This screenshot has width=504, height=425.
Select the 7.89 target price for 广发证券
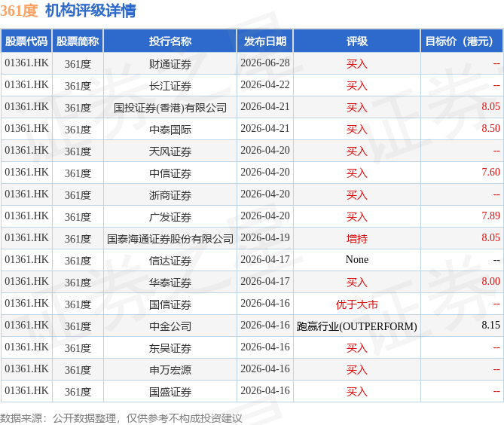click(490, 216)
